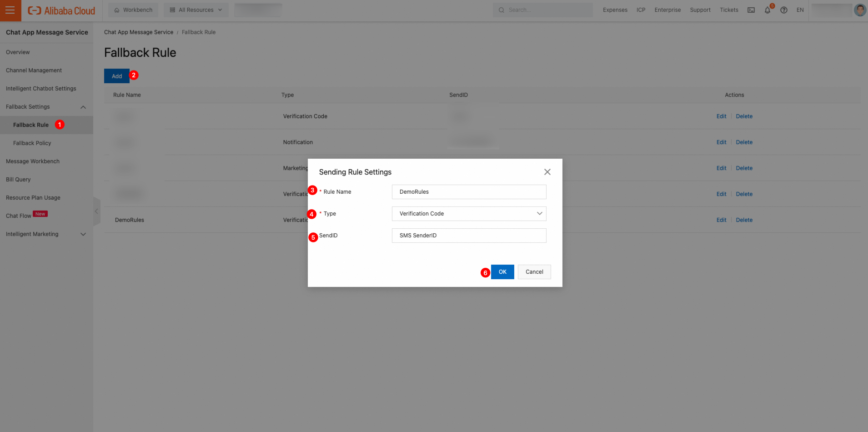The image size is (868, 432).
Task: Open the Cloud Shell terminal icon
Action: [751, 10]
